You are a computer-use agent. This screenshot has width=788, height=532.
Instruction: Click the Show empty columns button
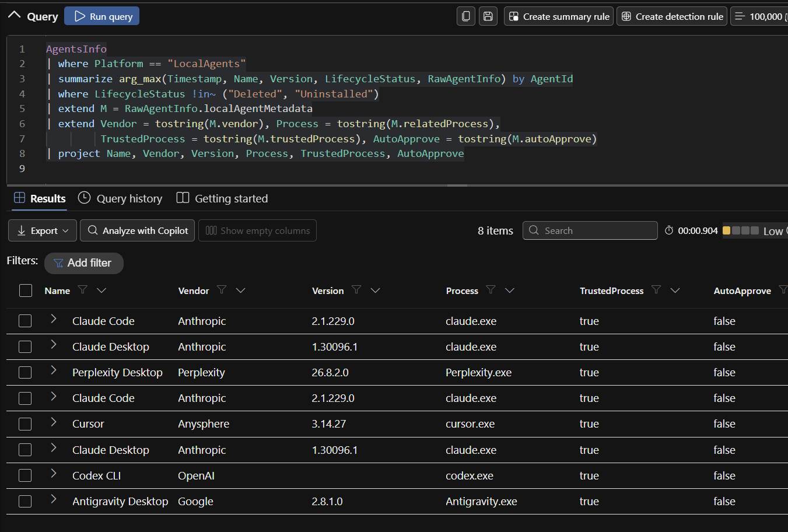click(258, 230)
